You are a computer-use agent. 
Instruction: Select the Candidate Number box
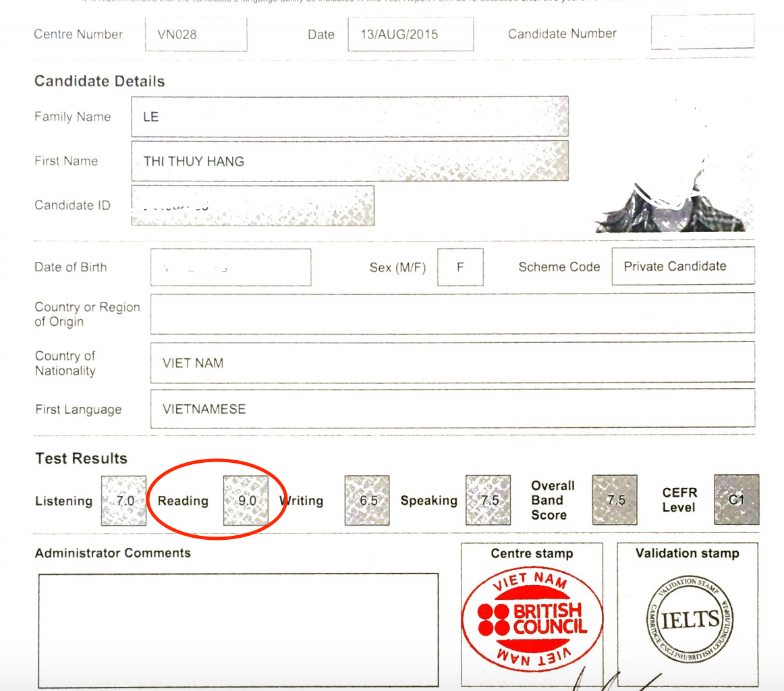[x=702, y=32]
